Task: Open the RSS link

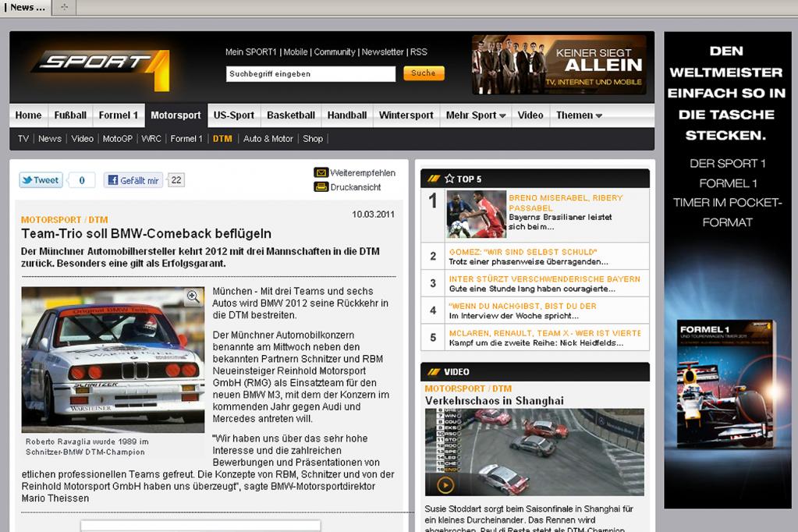Action: pos(419,52)
